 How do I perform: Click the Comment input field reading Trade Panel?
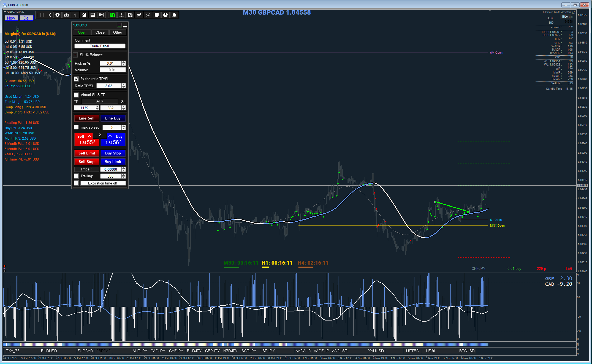click(100, 46)
